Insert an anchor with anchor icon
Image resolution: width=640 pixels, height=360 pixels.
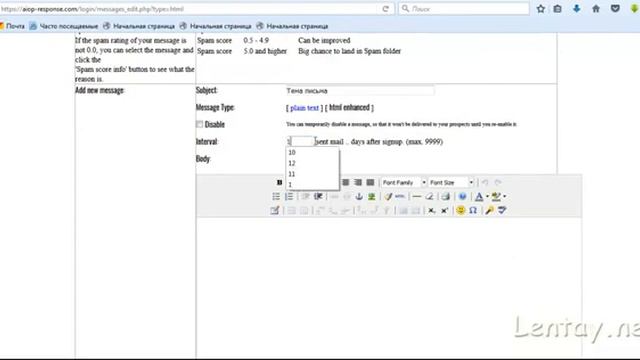click(359, 196)
